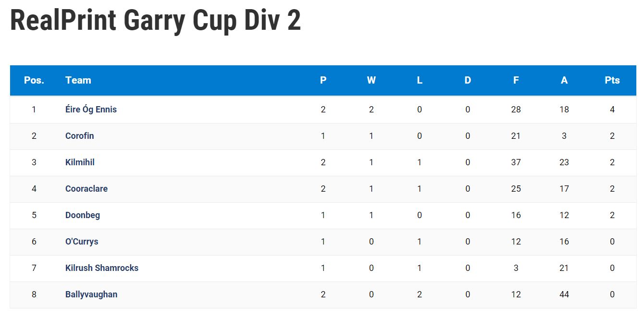Screen dimensions: 644x318
Task: Click Éire Óg Ennis points value 4
Action: click(x=612, y=110)
